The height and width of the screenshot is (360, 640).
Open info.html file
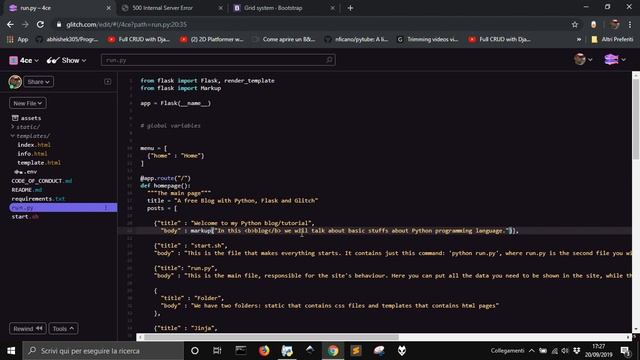pos(32,154)
